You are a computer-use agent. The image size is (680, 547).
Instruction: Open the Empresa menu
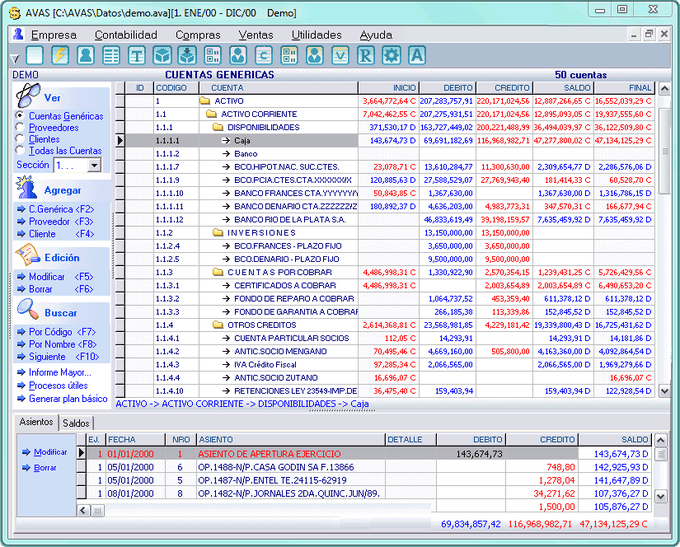click(x=54, y=35)
